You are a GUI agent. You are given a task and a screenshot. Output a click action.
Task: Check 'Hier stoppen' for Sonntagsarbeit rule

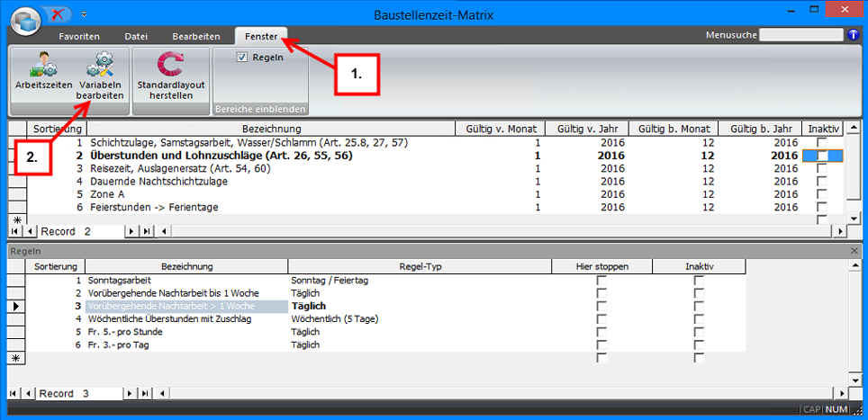[601, 281]
